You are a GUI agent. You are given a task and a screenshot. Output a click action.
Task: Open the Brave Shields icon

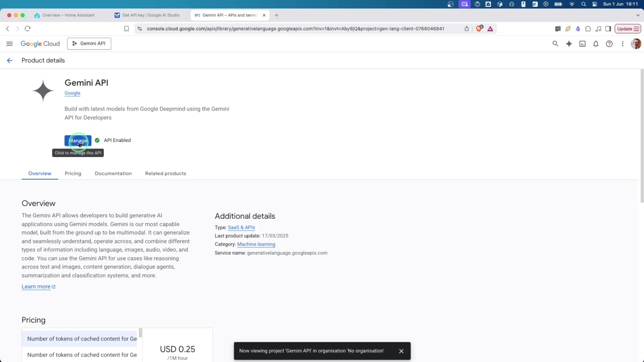(x=479, y=29)
